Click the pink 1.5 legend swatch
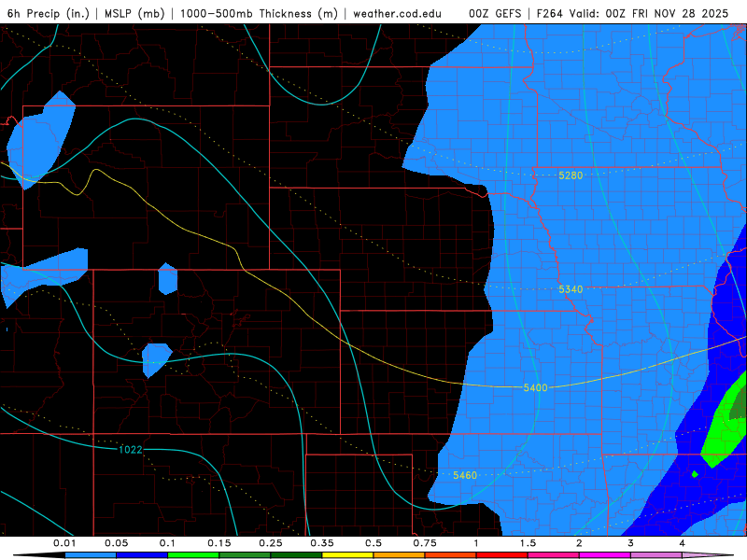Viewport: 747px width, 560px height. (554, 555)
